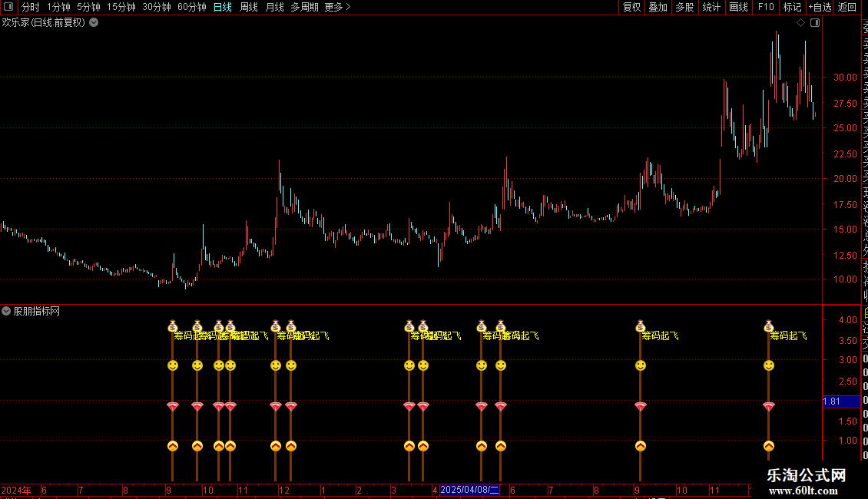Click the rightmost 筹码起飞 label

(x=788, y=335)
